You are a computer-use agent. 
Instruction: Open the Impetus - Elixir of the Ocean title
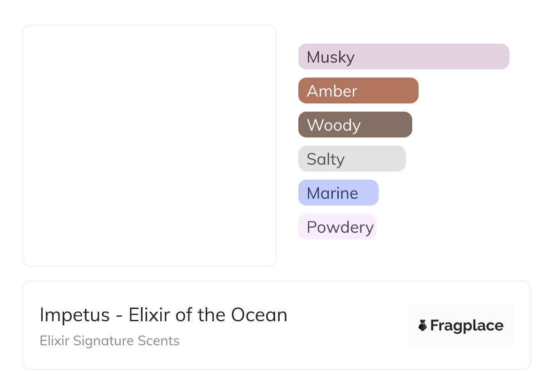[x=163, y=315]
